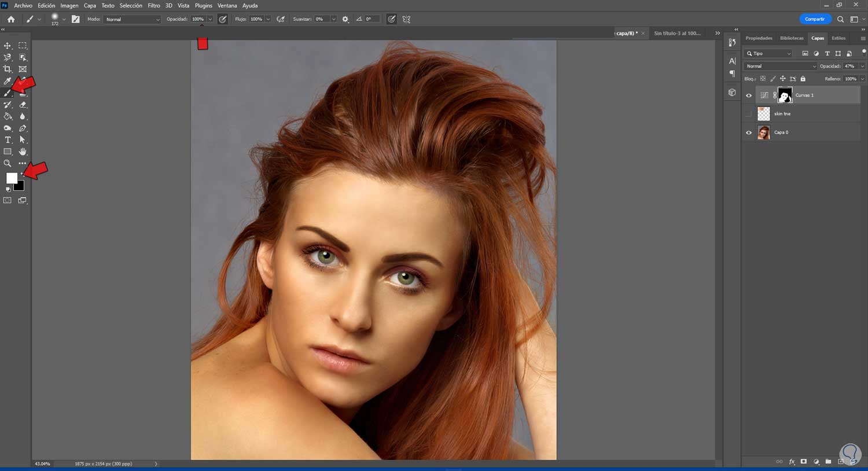Click the white foreground color swatch
868x471 pixels.
[x=11, y=178]
